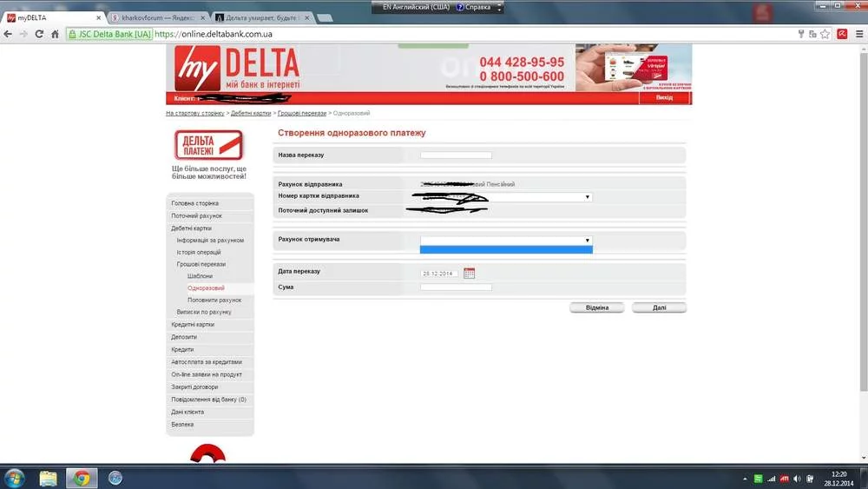Click the Відміна button
The height and width of the screenshot is (489, 868).
pyautogui.click(x=597, y=307)
